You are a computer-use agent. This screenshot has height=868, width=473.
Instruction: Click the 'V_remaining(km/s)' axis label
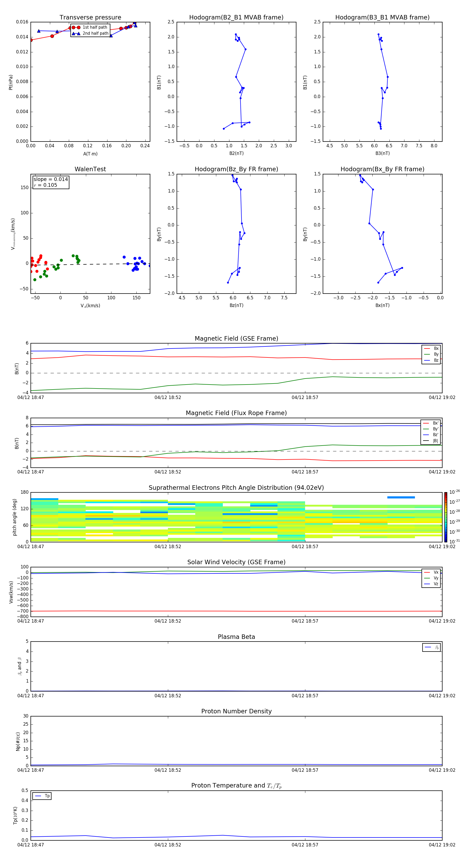click(13, 234)
